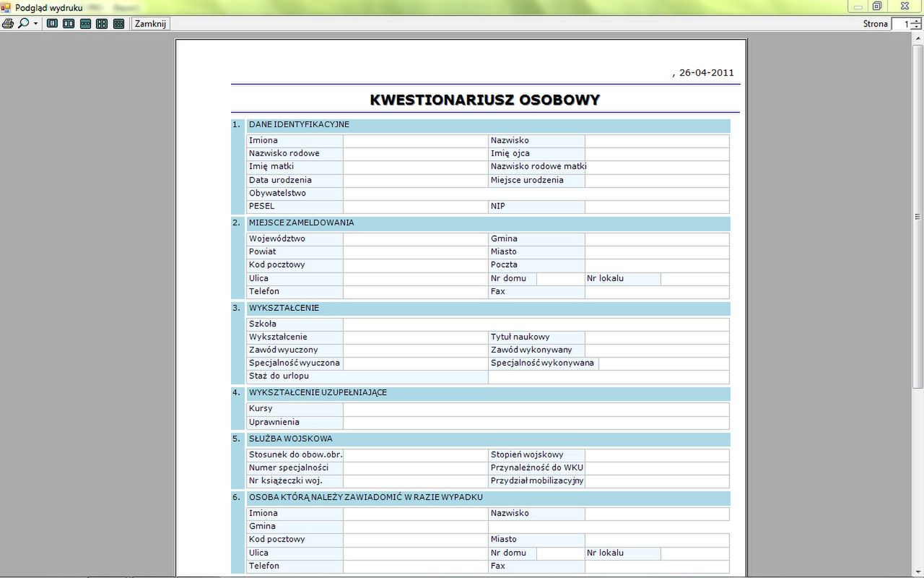Click the Przydział mobilizacyjny label

point(537,480)
